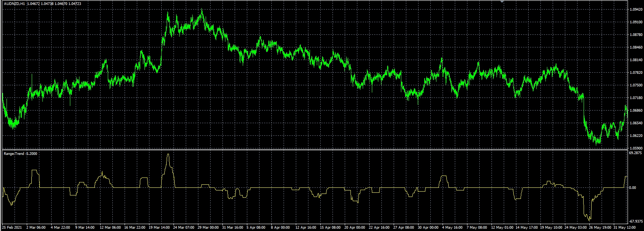The image size is (644, 231).
Task: Click the 26 May 19:00 time label
Action: click(x=600, y=228)
